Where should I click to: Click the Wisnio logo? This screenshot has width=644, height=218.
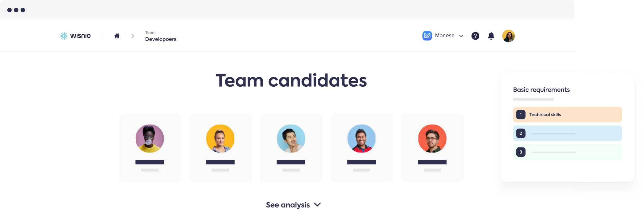click(x=75, y=36)
